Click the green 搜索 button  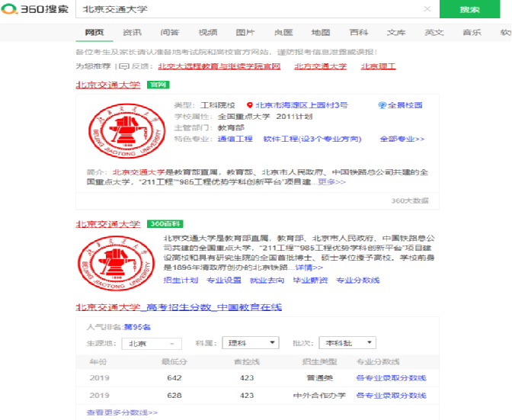(469, 9)
